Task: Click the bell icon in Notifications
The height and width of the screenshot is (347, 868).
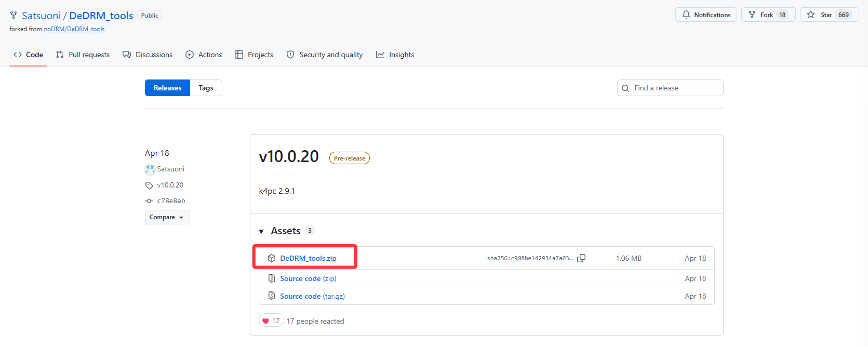Action: click(686, 15)
